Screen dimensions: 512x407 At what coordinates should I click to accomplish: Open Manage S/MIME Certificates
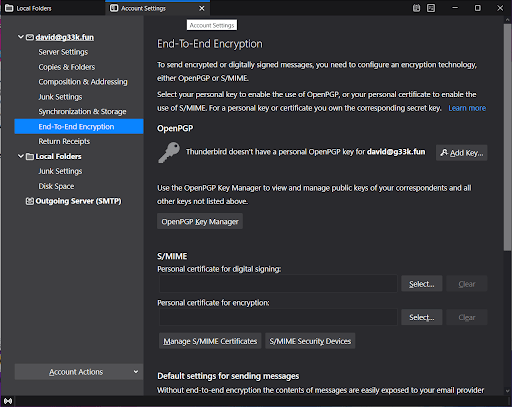(x=210, y=341)
